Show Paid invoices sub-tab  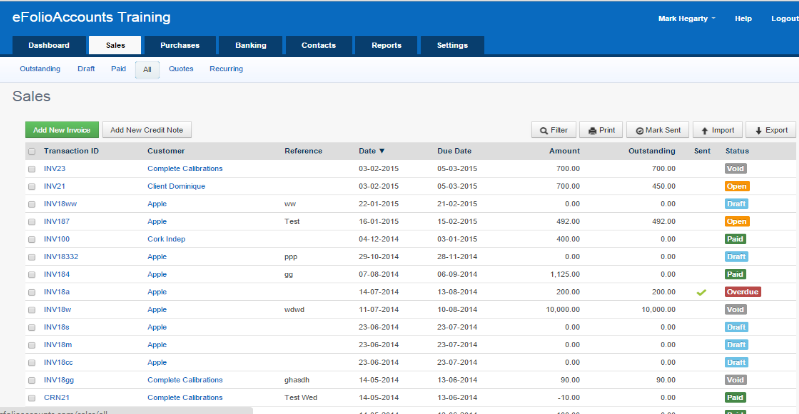[118, 69]
